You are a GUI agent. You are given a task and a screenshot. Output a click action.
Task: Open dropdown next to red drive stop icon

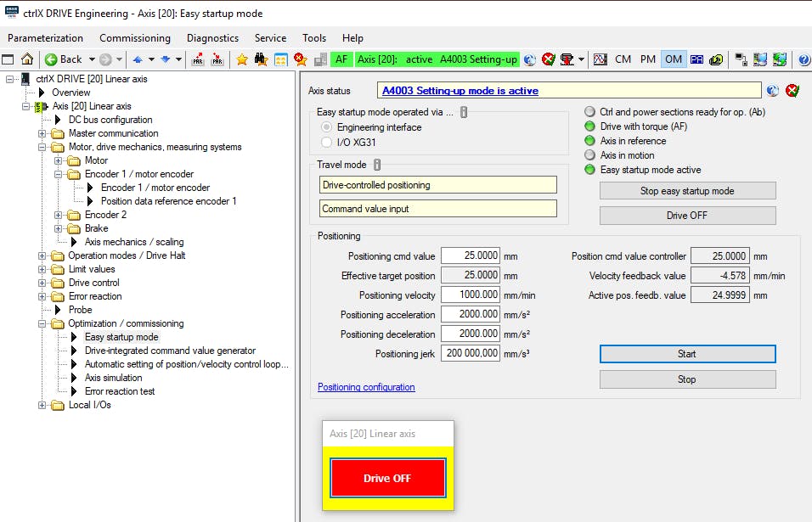(x=581, y=59)
